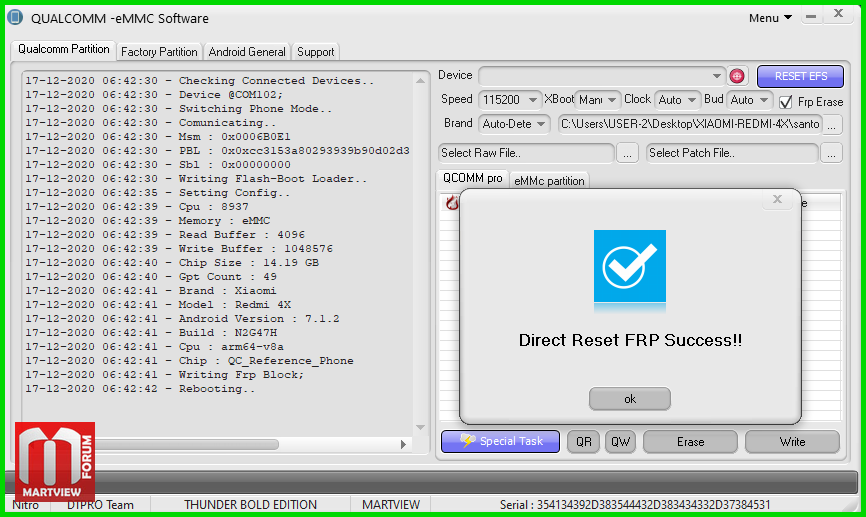Click the QW button
This screenshot has width=866, height=517.
click(x=620, y=442)
